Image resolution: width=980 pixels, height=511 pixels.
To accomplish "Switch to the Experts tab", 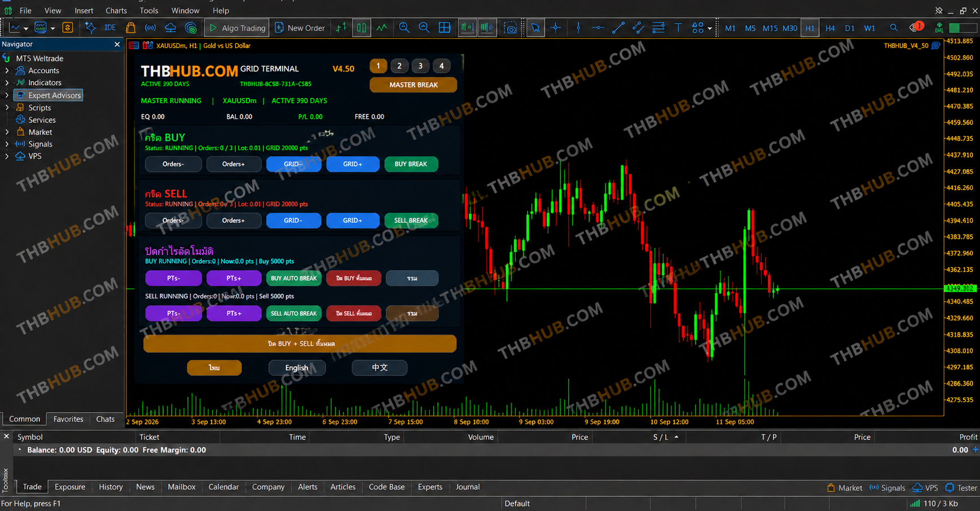I will tap(430, 487).
